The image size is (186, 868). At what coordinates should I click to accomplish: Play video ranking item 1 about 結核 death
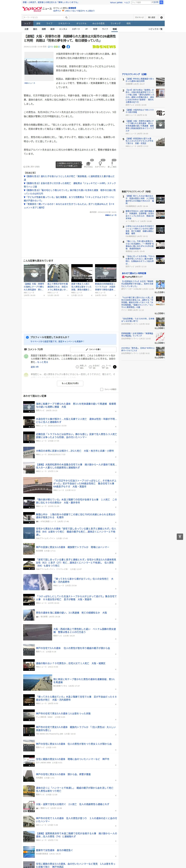[160, 199]
